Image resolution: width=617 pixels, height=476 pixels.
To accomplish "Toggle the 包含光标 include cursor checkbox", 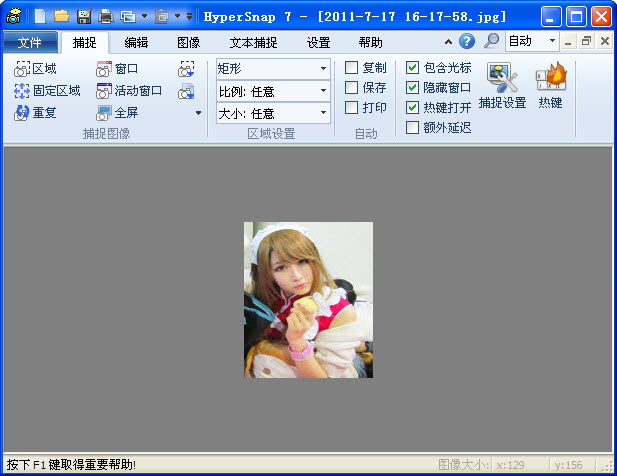I will click(x=413, y=68).
